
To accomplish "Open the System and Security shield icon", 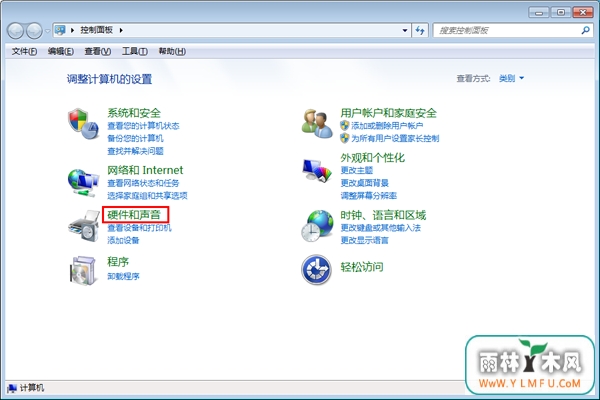I will tap(83, 124).
